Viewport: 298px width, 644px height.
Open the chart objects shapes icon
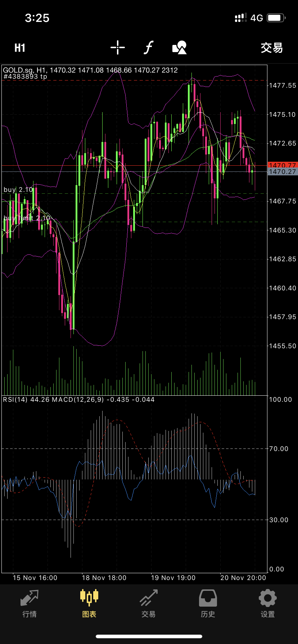pyautogui.click(x=180, y=47)
